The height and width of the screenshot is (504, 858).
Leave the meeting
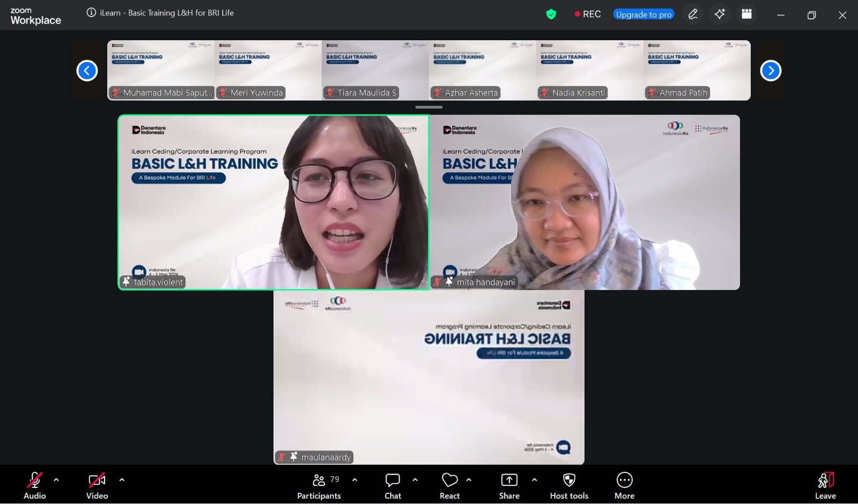825,486
